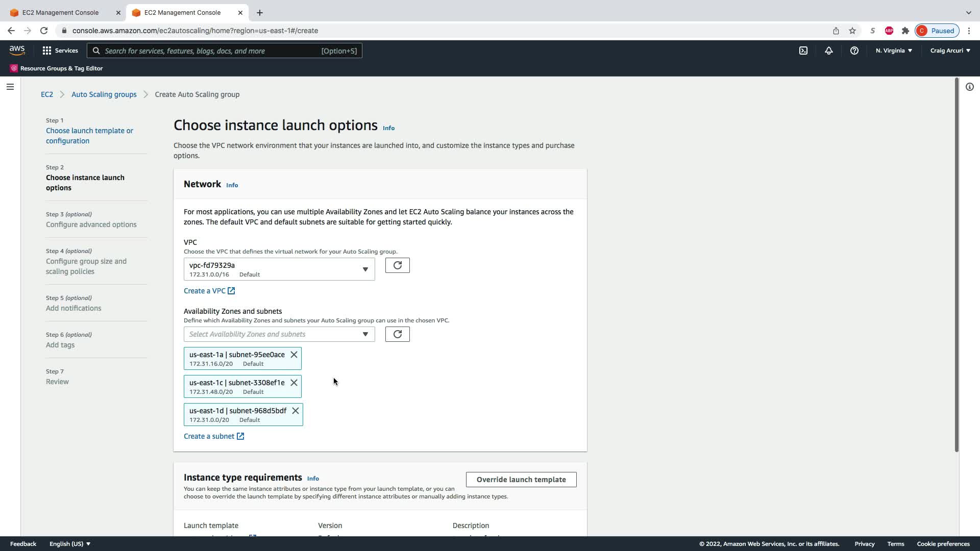Image resolution: width=980 pixels, height=551 pixels.
Task: Remove us-east-1d subnet-968d5bdf selection
Action: (296, 411)
